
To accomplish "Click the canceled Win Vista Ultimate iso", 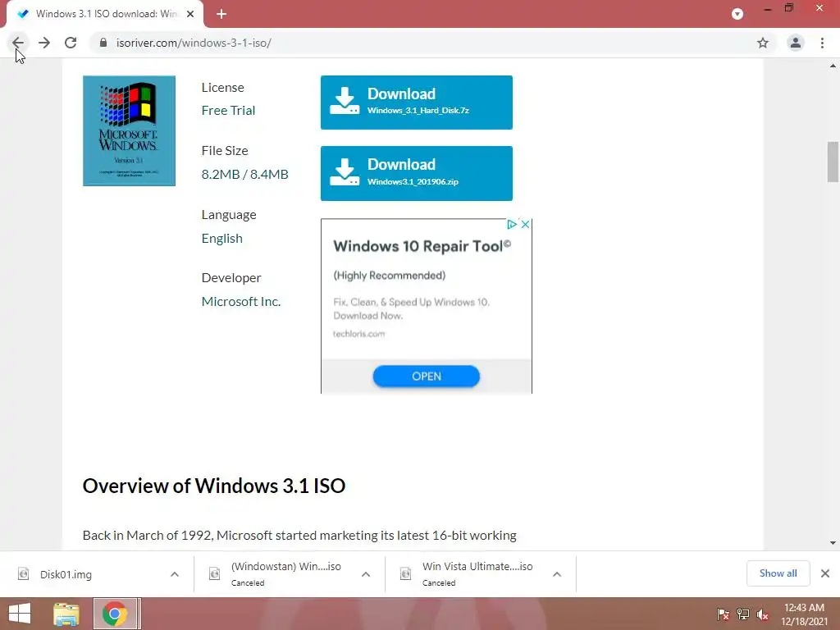I will (477, 573).
